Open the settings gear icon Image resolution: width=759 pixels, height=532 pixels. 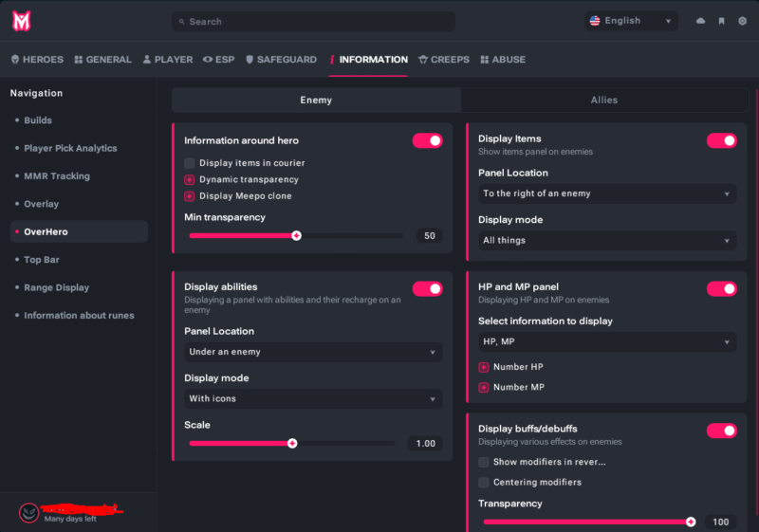(x=742, y=21)
